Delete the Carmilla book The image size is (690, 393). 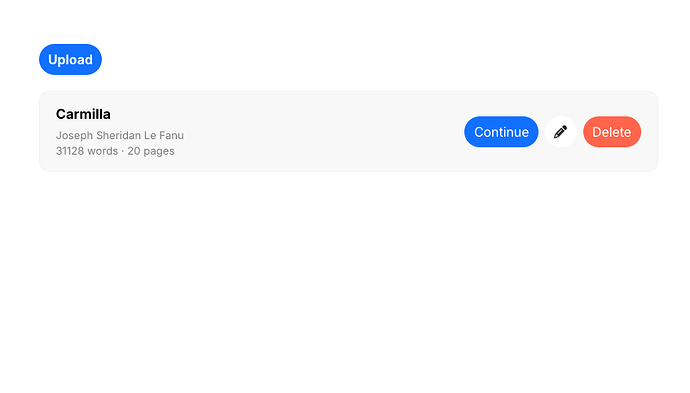[612, 132]
